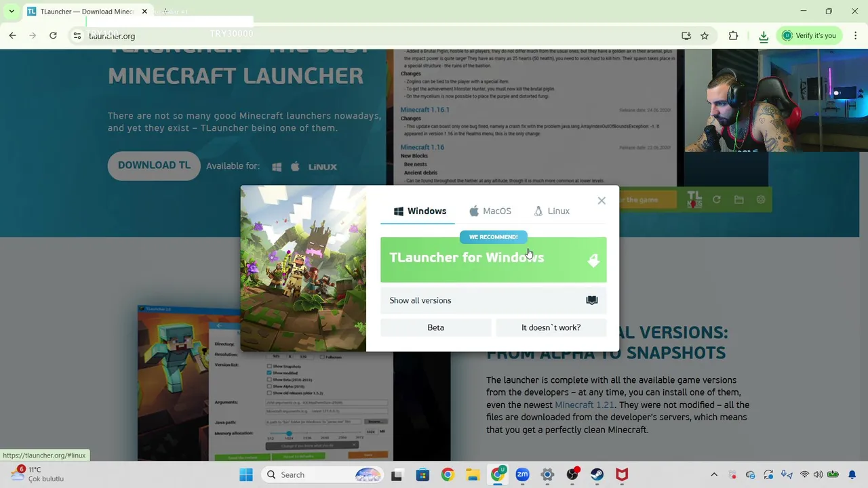Open the notifications bell icon
Viewport: 868px width, 488px height.
click(x=852, y=474)
